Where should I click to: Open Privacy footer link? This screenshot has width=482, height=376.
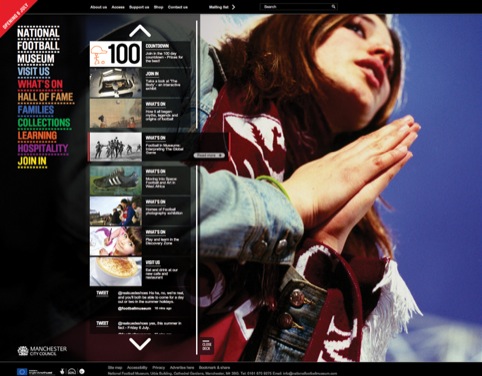click(x=159, y=368)
